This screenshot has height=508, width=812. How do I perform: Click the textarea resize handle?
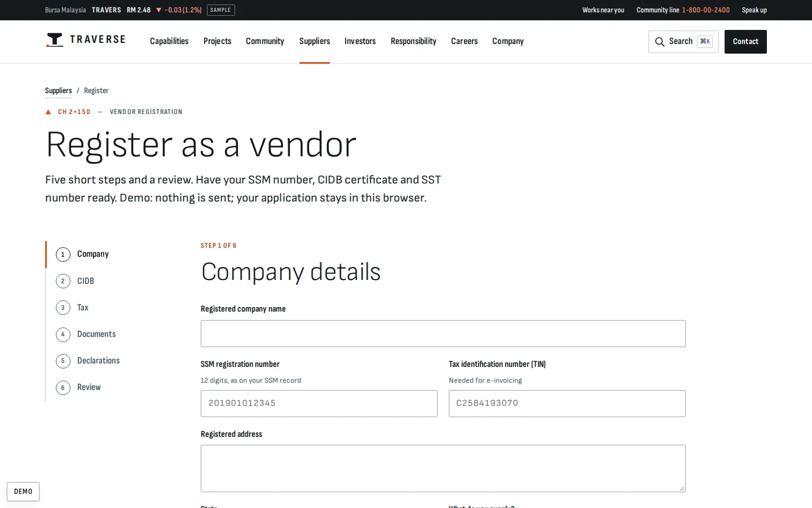click(x=682, y=488)
